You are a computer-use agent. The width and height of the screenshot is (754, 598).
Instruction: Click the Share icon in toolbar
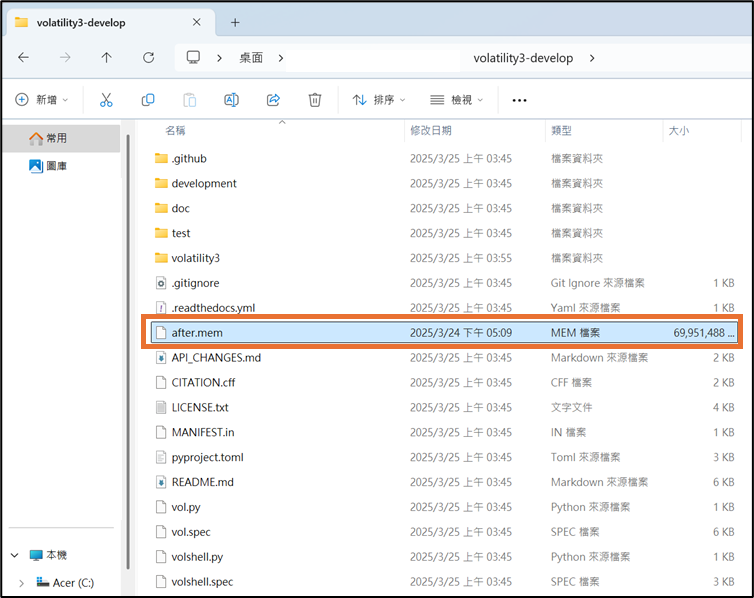273,100
